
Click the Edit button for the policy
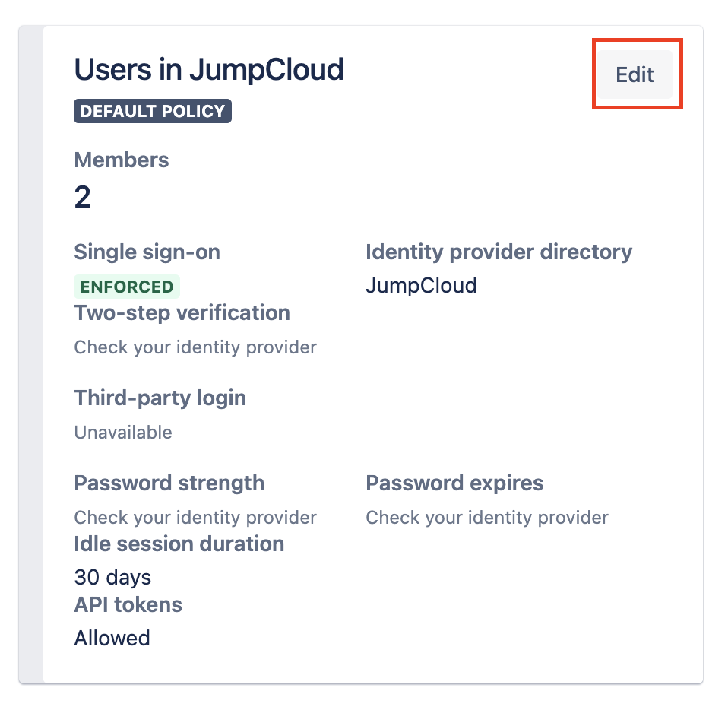coord(636,73)
